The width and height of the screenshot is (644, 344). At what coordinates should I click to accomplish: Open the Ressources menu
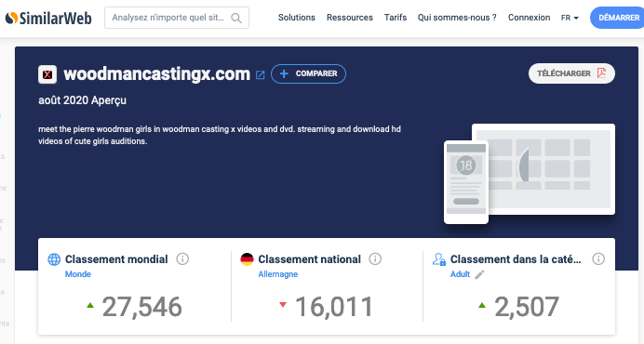(350, 18)
